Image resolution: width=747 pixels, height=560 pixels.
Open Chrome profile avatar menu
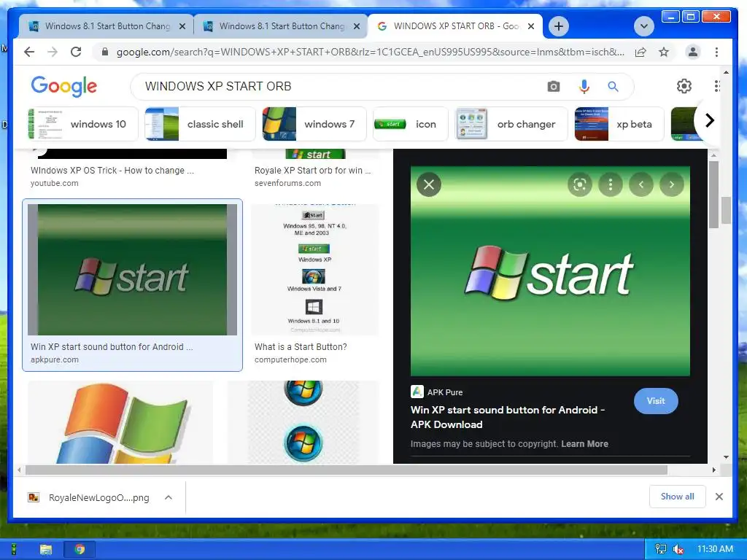pos(693,52)
